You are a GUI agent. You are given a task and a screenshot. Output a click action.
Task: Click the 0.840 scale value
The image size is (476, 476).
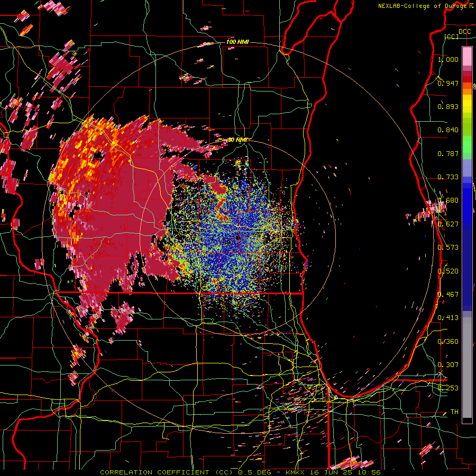(x=448, y=130)
